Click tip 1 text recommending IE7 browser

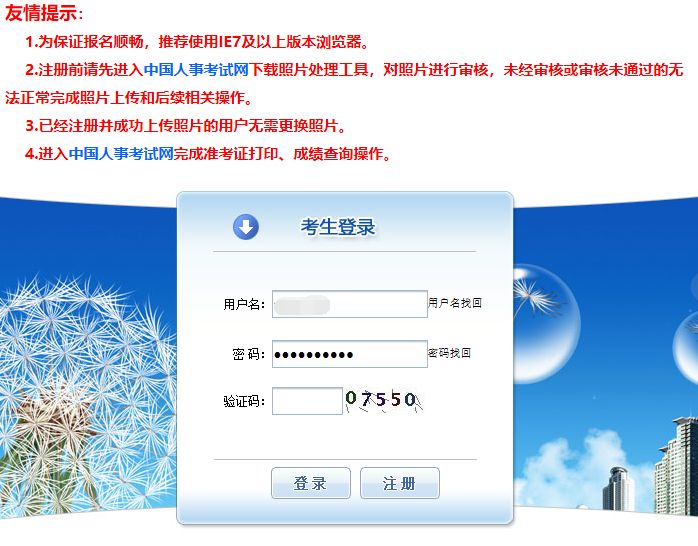point(198,42)
